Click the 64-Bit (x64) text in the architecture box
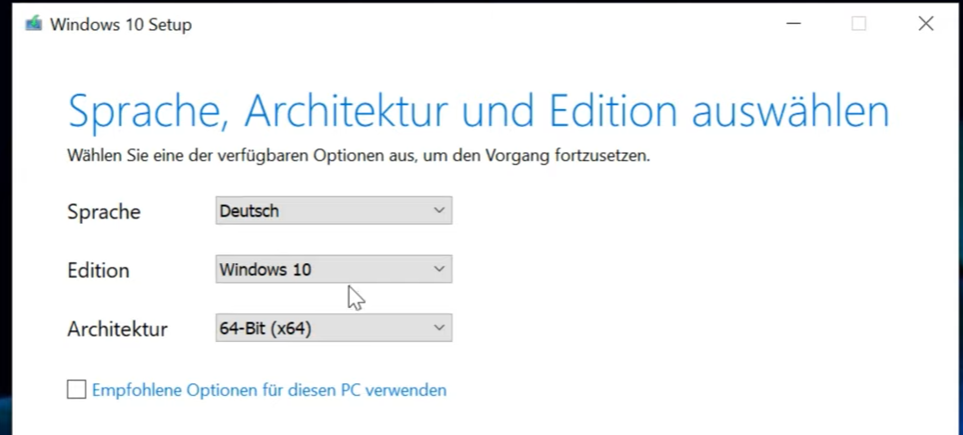The height and width of the screenshot is (435, 963). click(x=265, y=329)
